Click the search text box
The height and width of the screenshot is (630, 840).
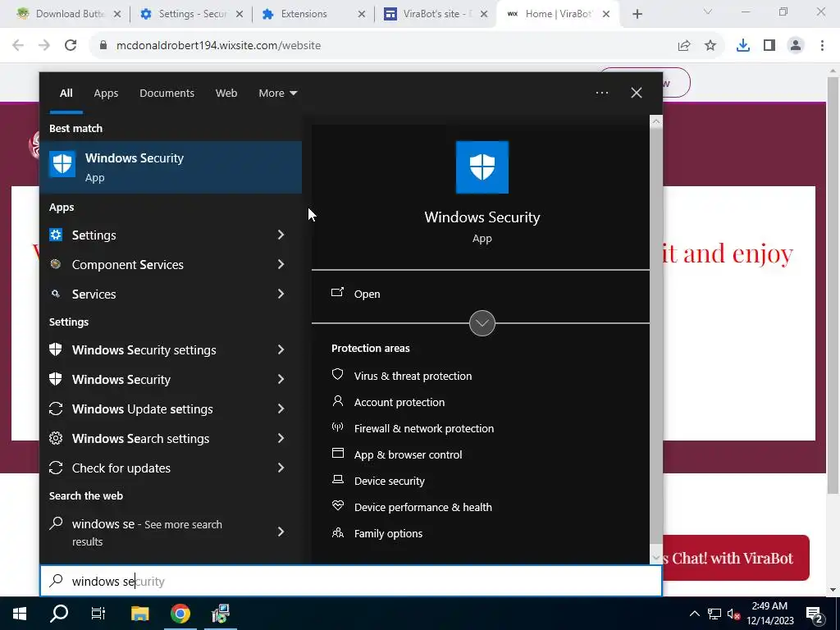(351, 581)
